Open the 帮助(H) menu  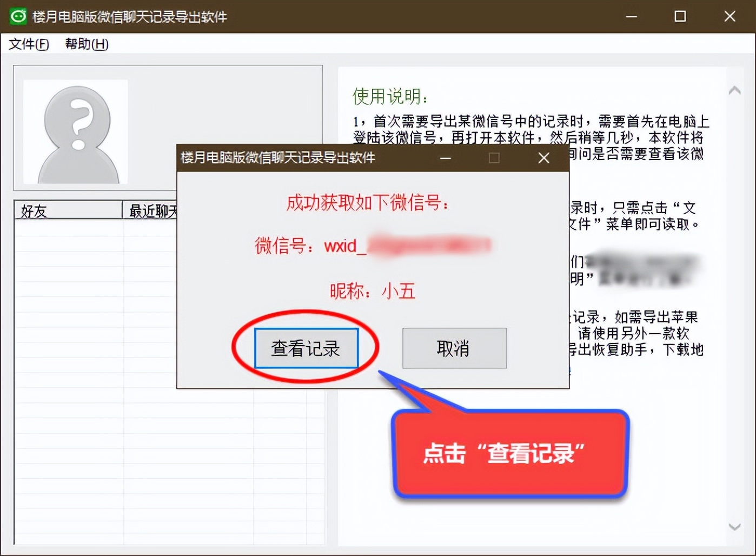pos(85,44)
